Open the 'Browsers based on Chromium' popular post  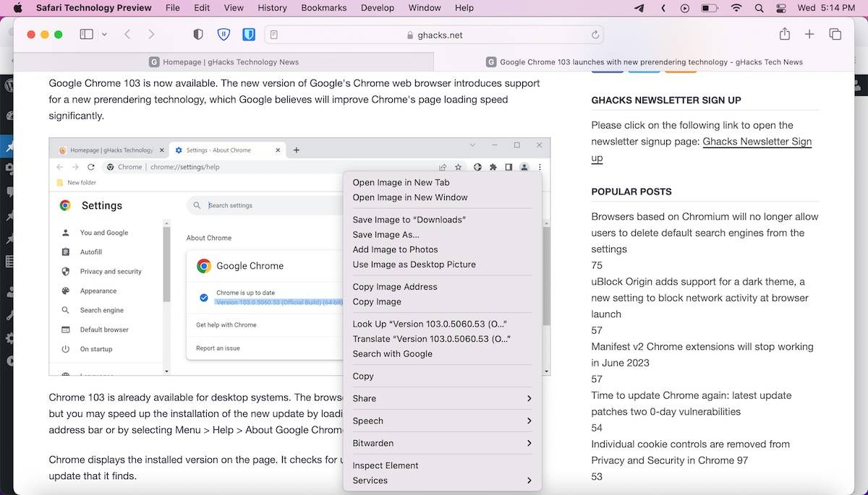(x=705, y=233)
